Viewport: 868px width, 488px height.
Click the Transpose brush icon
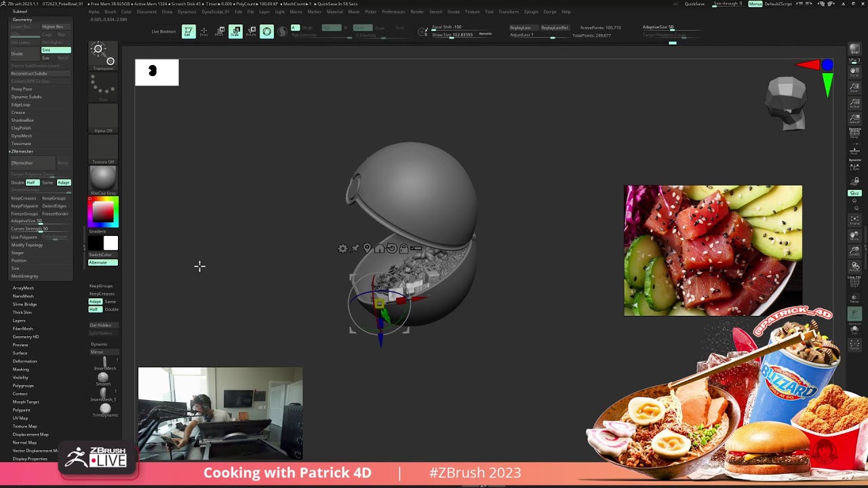(x=103, y=56)
